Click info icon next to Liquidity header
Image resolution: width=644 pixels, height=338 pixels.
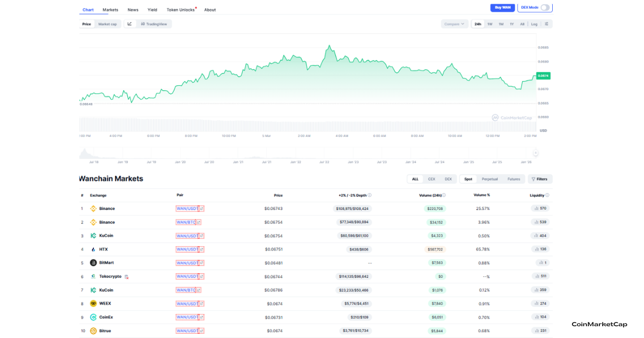pyautogui.click(x=547, y=195)
